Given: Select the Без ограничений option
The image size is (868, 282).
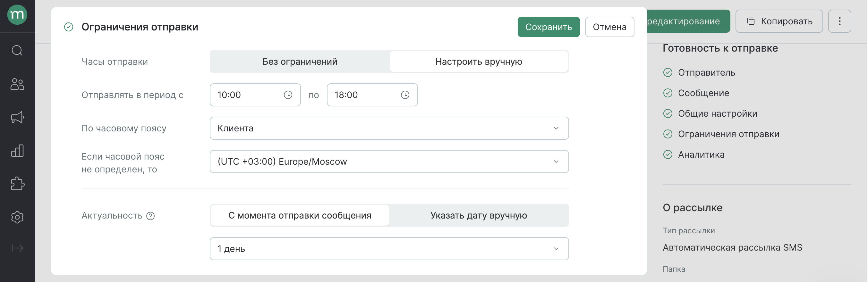Looking at the screenshot, I should point(300,62).
